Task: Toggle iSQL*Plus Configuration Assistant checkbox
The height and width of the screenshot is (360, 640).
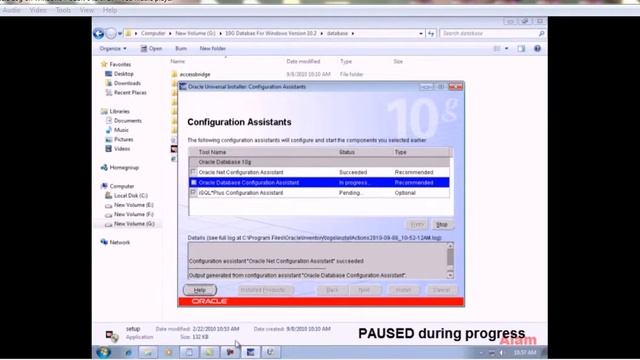Action: pyautogui.click(x=193, y=193)
